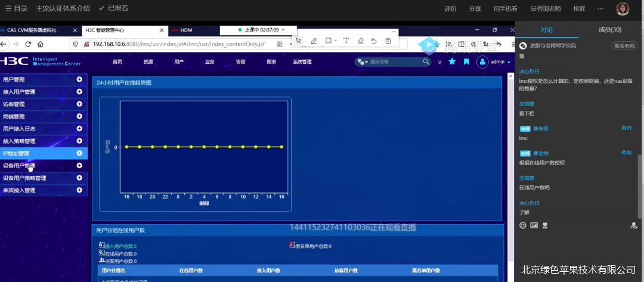Select 接入策略管理 in the sidebar
Image resolution: width=644 pixels, height=282 pixels.
(19, 141)
